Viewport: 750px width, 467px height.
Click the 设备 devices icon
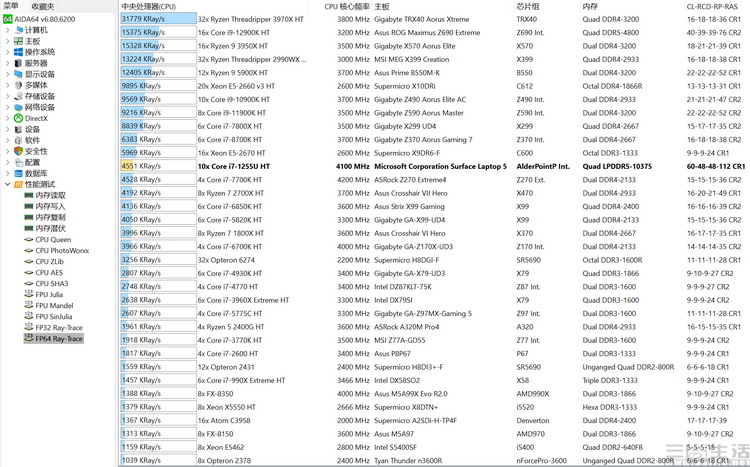(x=19, y=129)
